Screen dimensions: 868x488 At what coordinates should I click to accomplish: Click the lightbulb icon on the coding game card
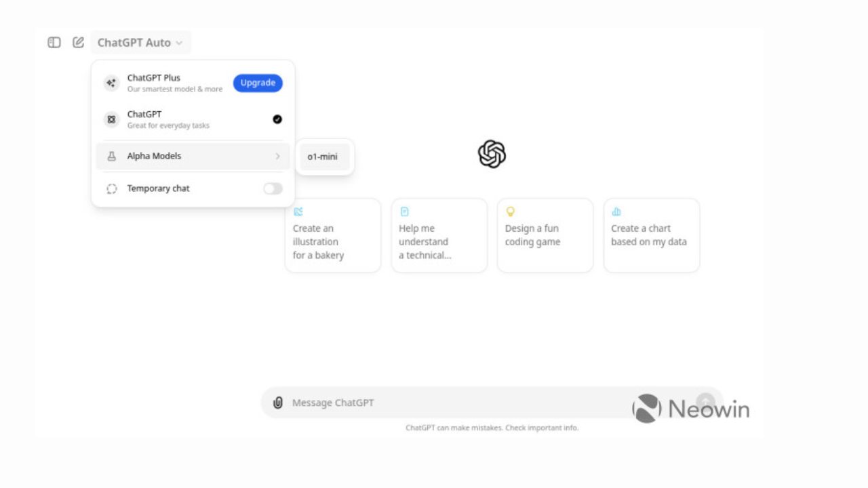click(x=511, y=211)
